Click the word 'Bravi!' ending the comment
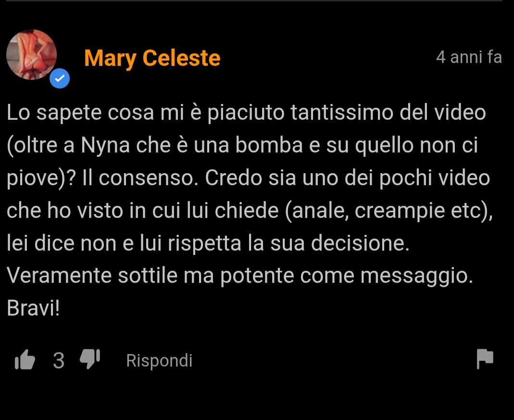 click(33, 308)
